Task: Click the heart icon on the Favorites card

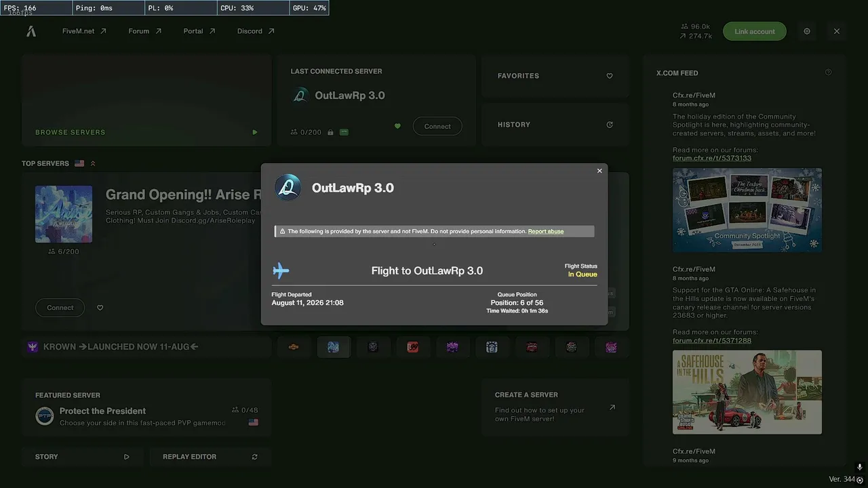Action: pyautogui.click(x=610, y=76)
